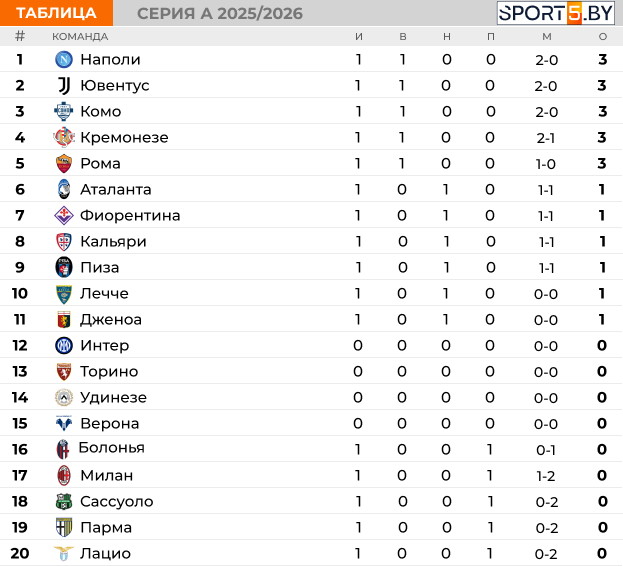The image size is (623, 566).
Task: Select the Lazio eagle logo
Action: tap(64, 553)
